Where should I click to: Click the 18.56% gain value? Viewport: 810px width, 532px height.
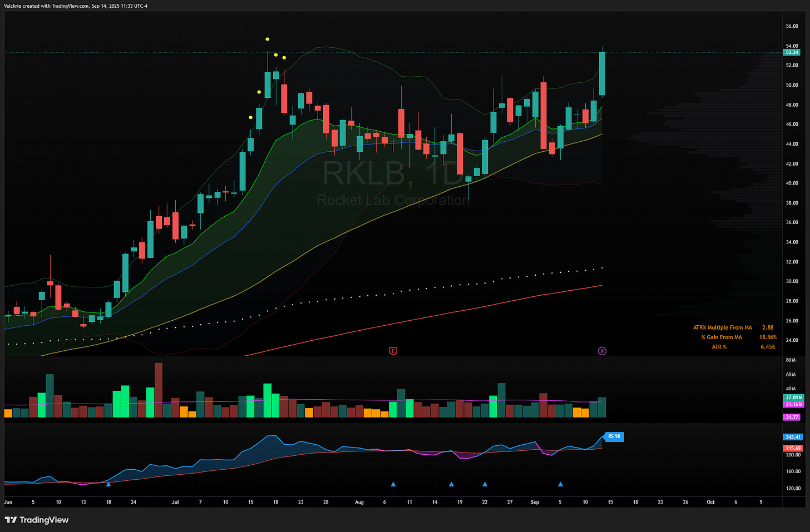coord(768,337)
